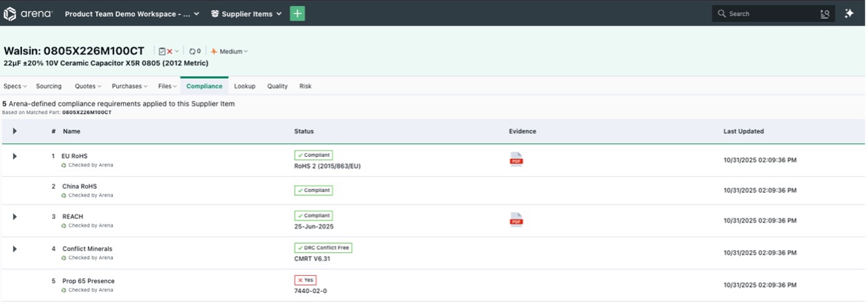Select the Compliance tab
This screenshot has width=868, height=304.
(x=204, y=86)
